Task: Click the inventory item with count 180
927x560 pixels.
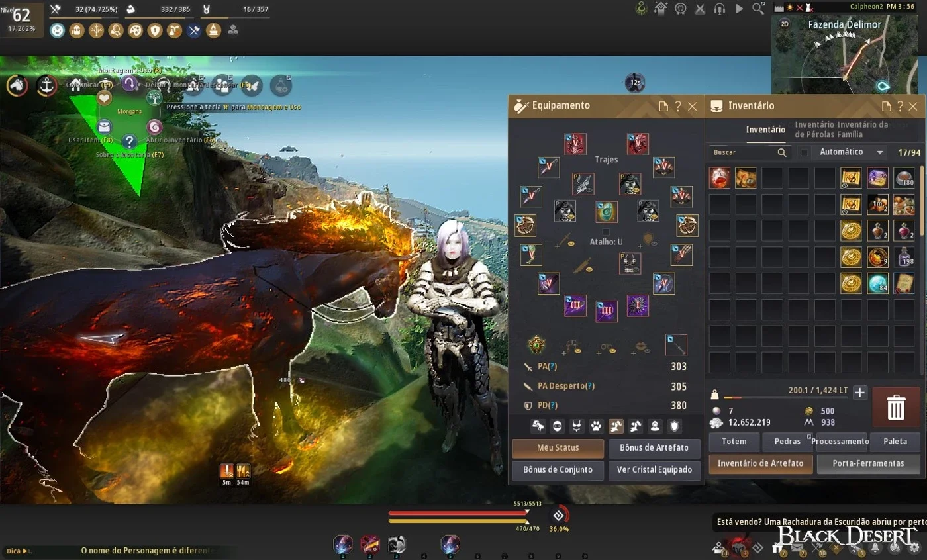Action: 904,177
